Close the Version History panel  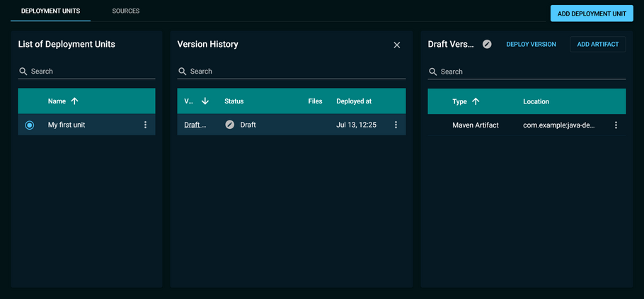coord(397,45)
